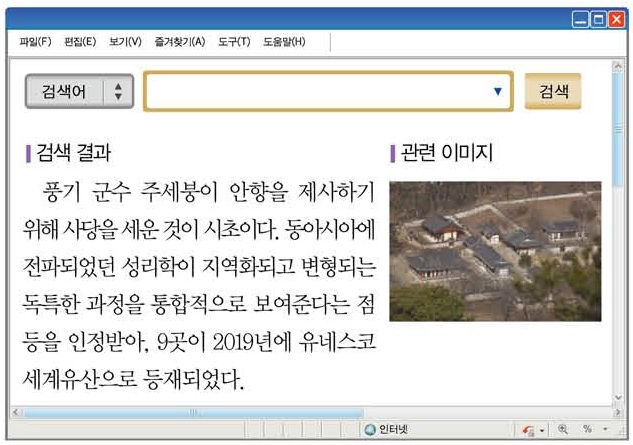The width and height of the screenshot is (633, 445).
Task: Open the zoom percentage dropdown arrow
Action: 606,430
